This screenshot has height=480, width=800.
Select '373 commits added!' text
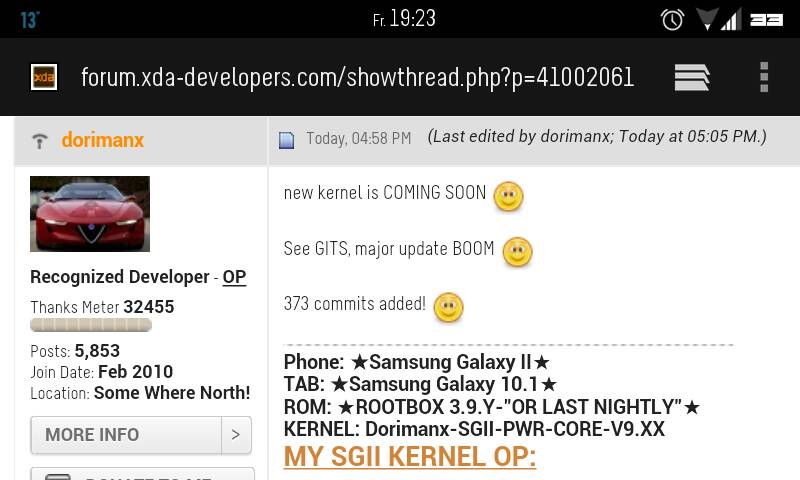click(355, 304)
